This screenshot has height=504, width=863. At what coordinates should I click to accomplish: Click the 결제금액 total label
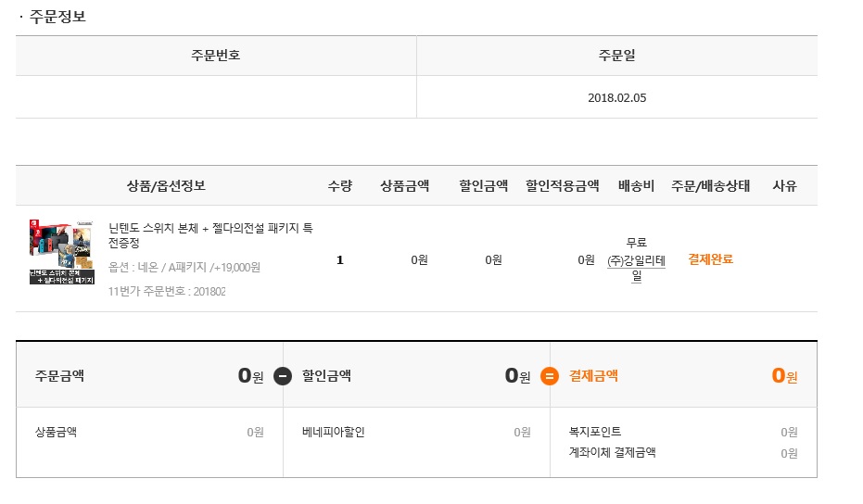tap(593, 376)
